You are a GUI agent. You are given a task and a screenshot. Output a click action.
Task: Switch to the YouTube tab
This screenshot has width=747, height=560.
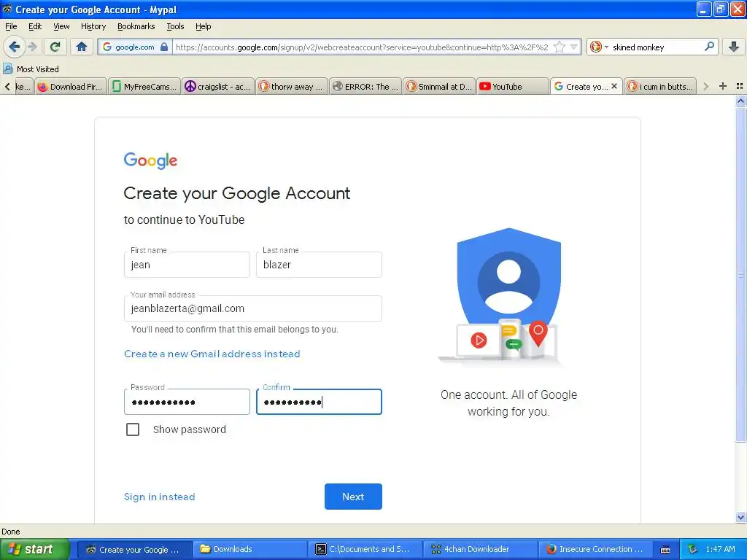click(x=513, y=87)
